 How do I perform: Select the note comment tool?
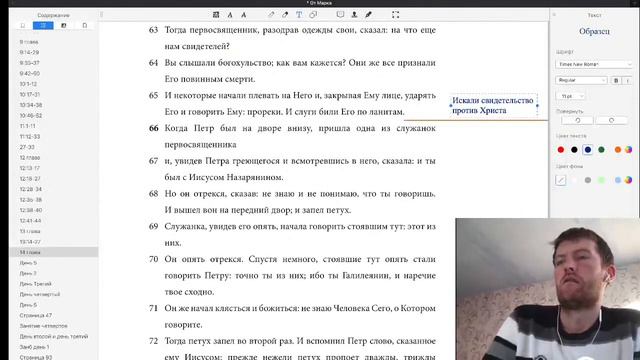340,15
